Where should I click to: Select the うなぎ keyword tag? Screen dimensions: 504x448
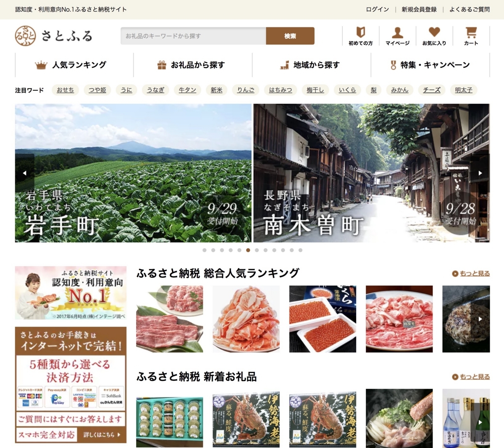(155, 90)
